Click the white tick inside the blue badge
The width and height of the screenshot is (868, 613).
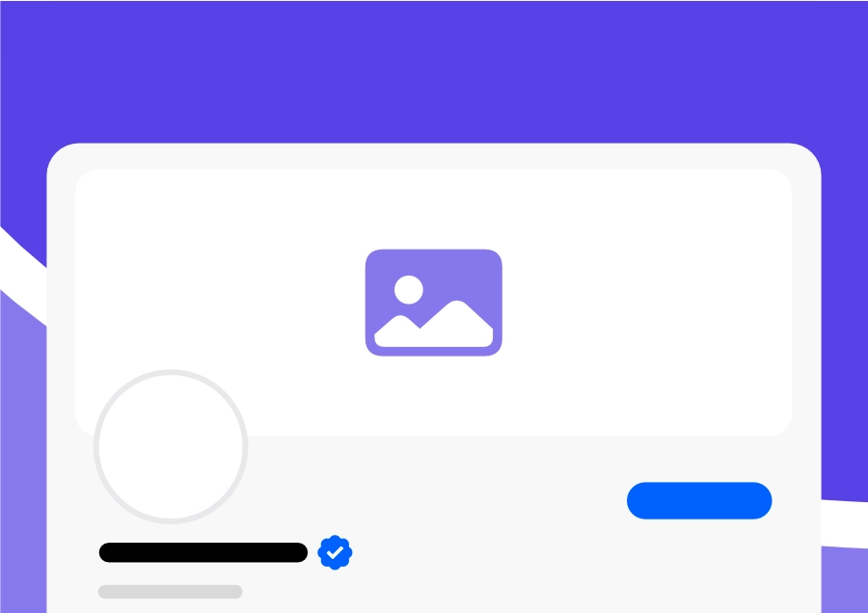[335, 552]
